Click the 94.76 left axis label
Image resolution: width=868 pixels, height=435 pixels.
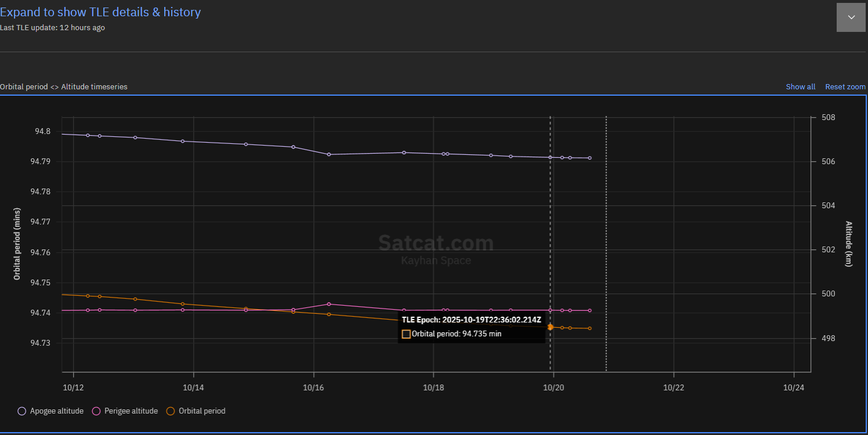pos(41,253)
